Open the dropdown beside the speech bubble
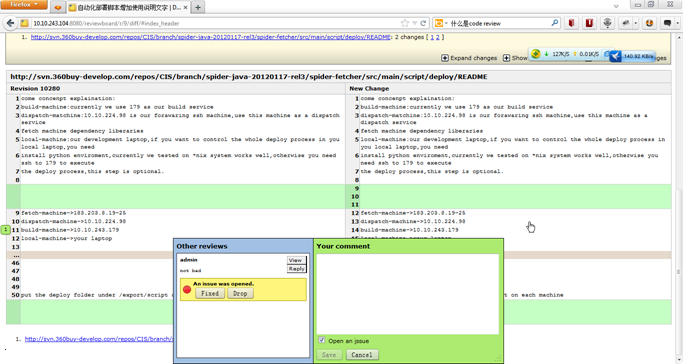 (677, 23)
